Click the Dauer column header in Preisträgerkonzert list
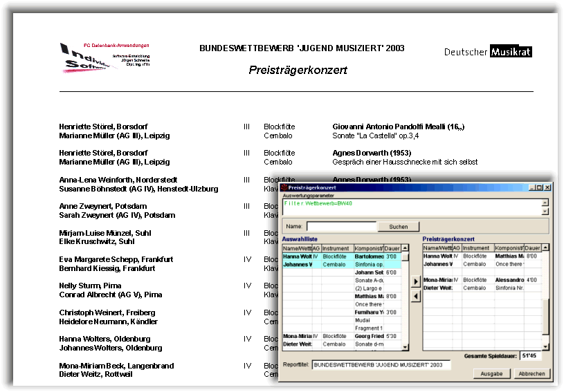The width and height of the screenshot is (564, 392). 532,248
